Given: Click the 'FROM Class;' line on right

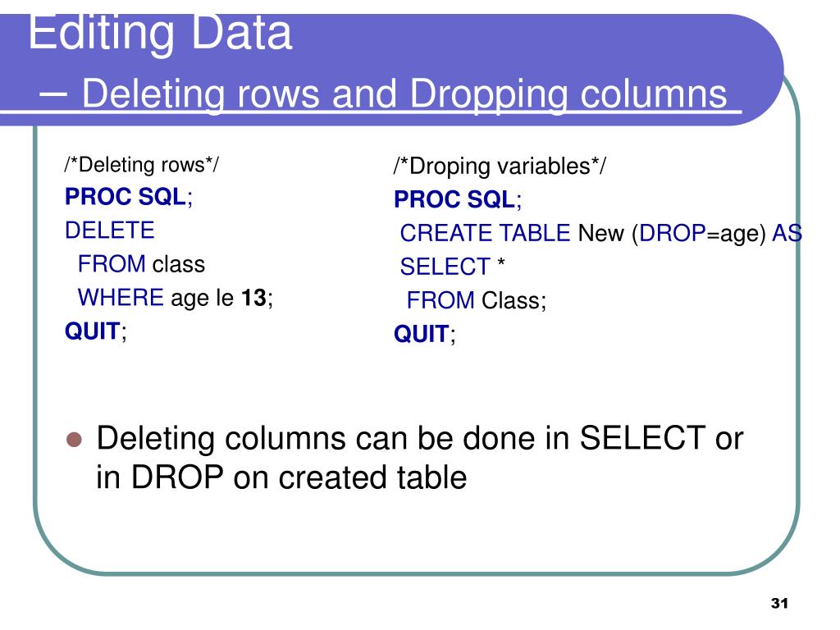Looking at the screenshot, I should pyautogui.click(x=477, y=300).
